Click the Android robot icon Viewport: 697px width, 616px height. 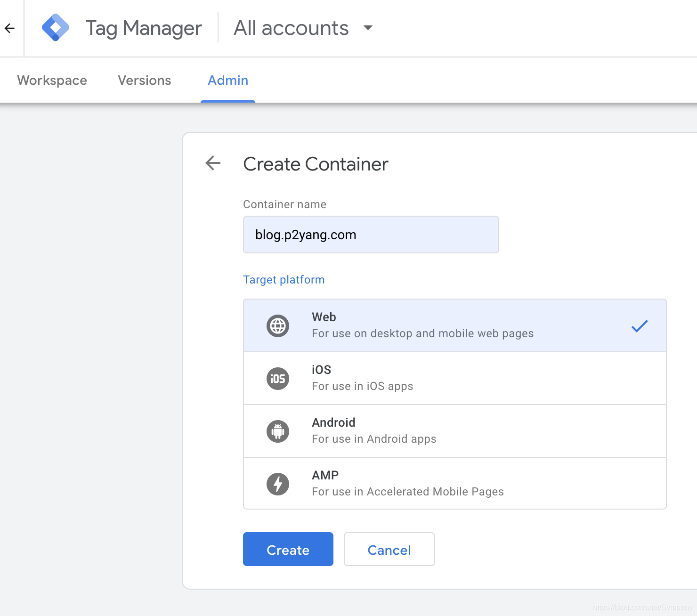coord(278,431)
